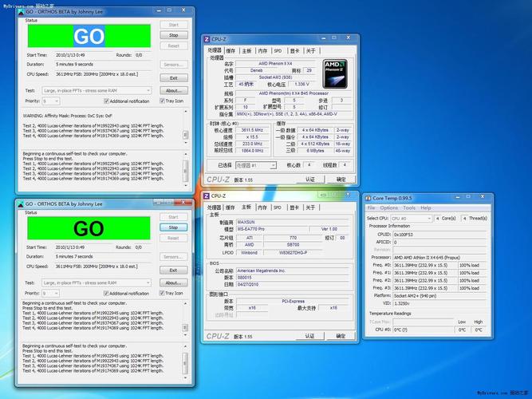The height and width of the screenshot is (399, 532).
Task: Switch to SPD tab in upper CPU-Z
Action: [x=278, y=51]
